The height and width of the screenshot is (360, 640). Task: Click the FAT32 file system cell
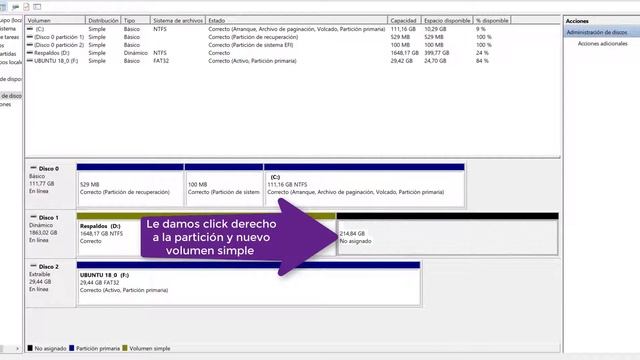(x=161, y=61)
